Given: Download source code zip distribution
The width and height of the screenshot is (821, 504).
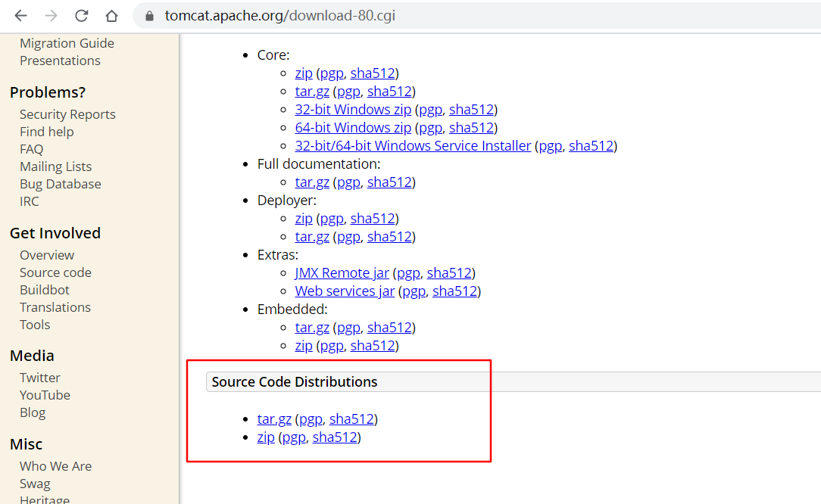Looking at the screenshot, I should (266, 437).
